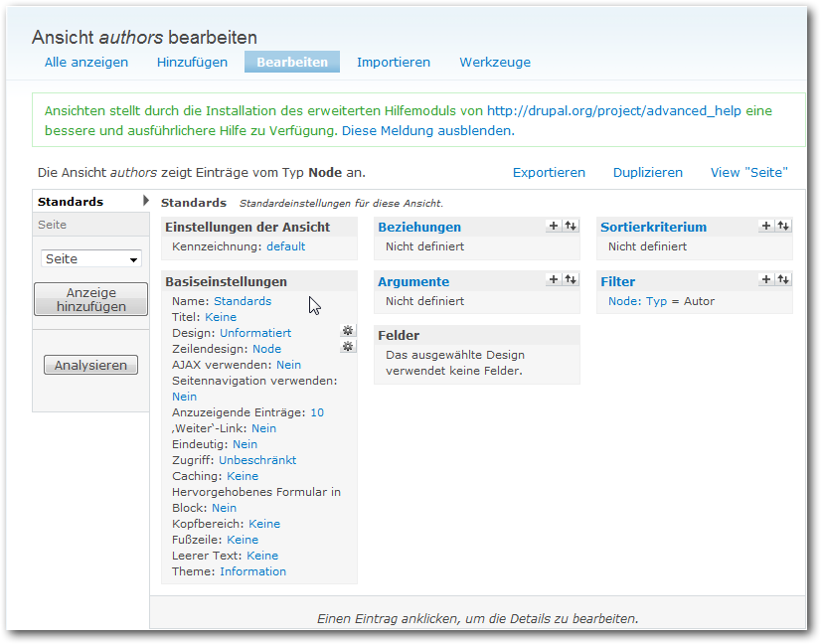Image resolution: width=821 pixels, height=644 pixels.
Task: Switch to the Importieren tab
Action: (394, 62)
